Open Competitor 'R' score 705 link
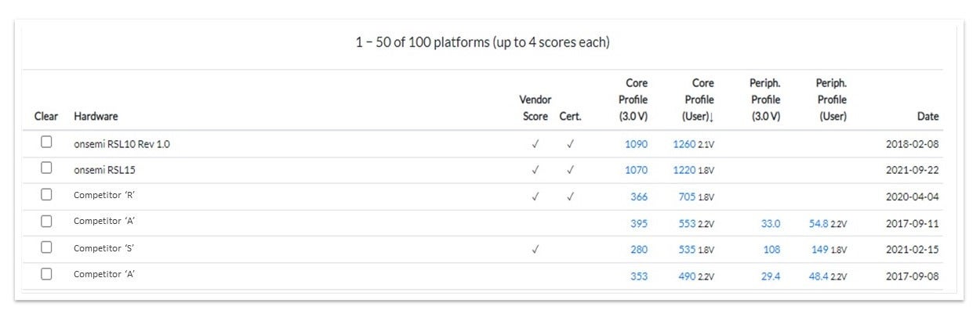 687,197
